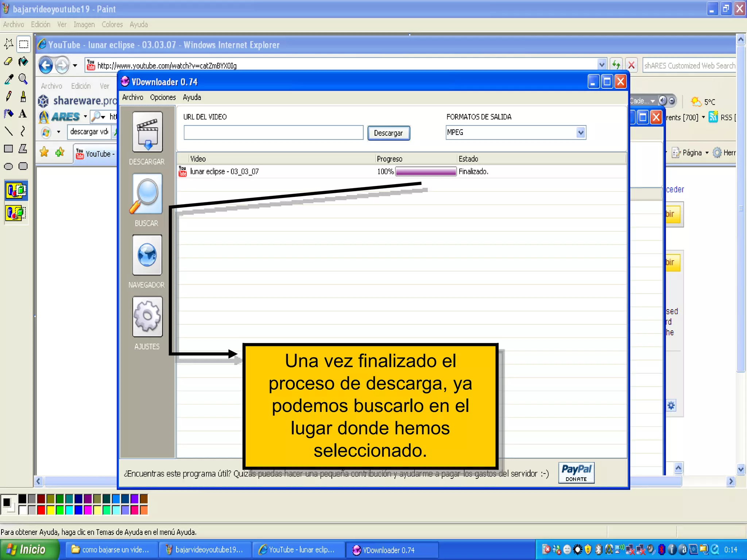Select the Rounded Rectangle tool
This screenshot has height=560, width=747.
point(23,167)
